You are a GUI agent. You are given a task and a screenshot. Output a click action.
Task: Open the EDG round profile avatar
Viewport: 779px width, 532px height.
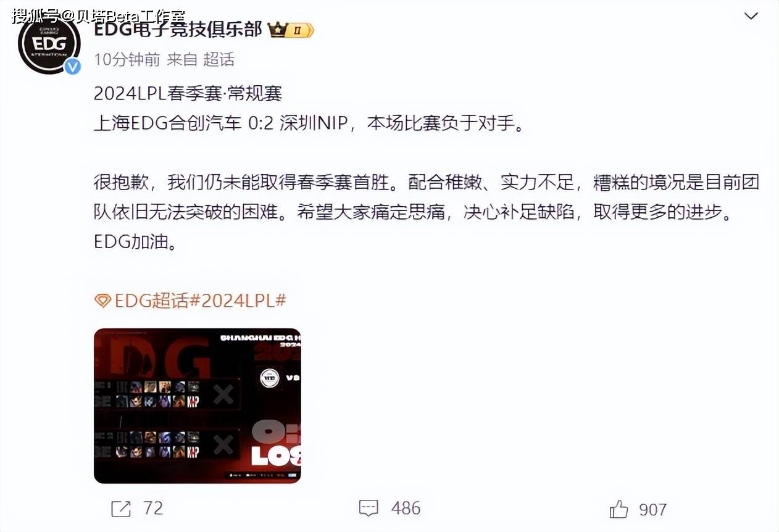[49, 44]
